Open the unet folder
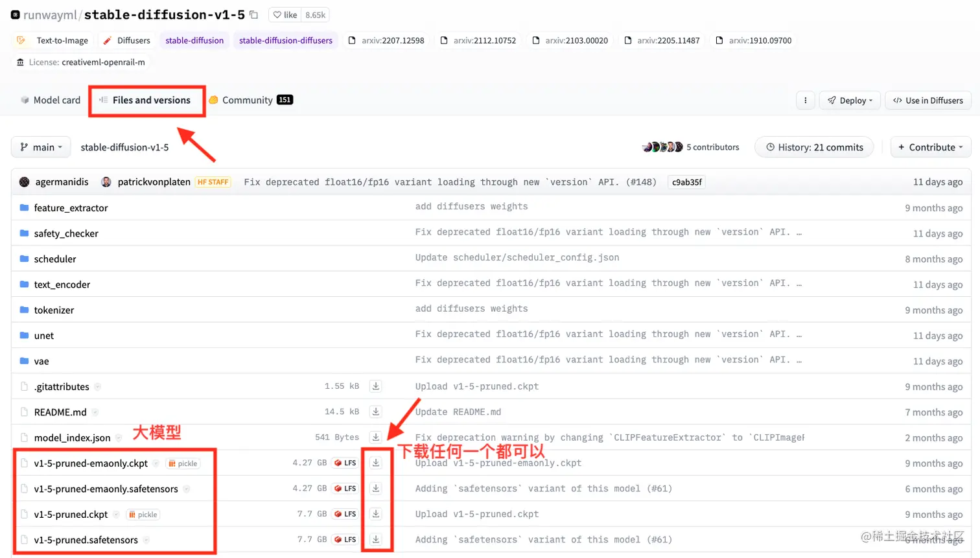980x558 pixels. pos(44,336)
